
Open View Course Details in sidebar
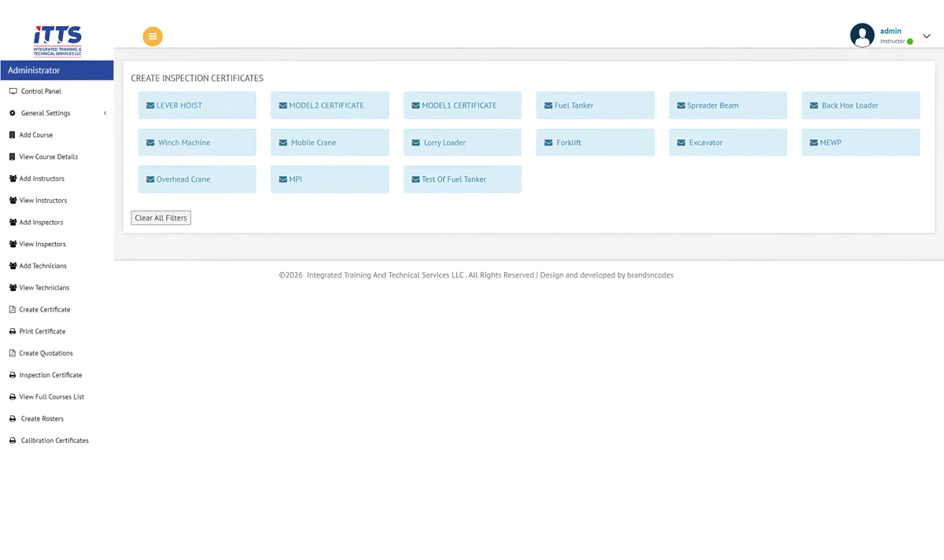pos(48,157)
